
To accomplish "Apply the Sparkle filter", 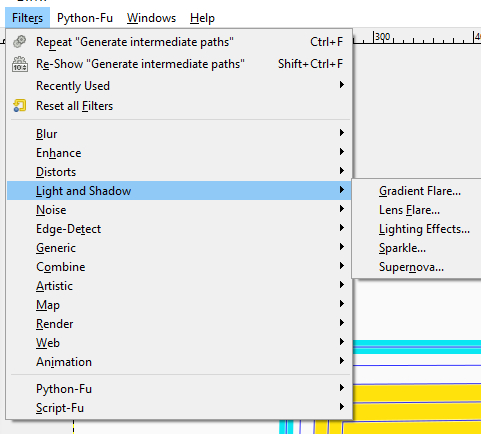I will (x=402, y=248).
